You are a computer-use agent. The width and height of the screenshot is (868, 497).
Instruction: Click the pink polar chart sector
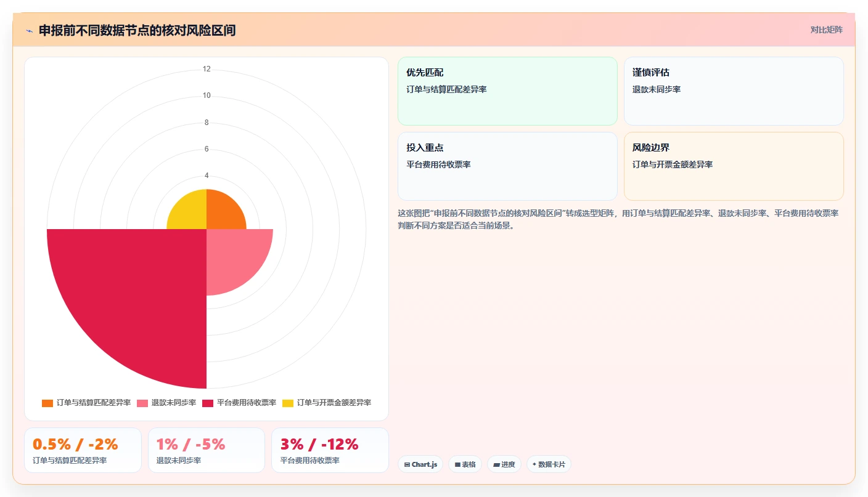[233, 256]
